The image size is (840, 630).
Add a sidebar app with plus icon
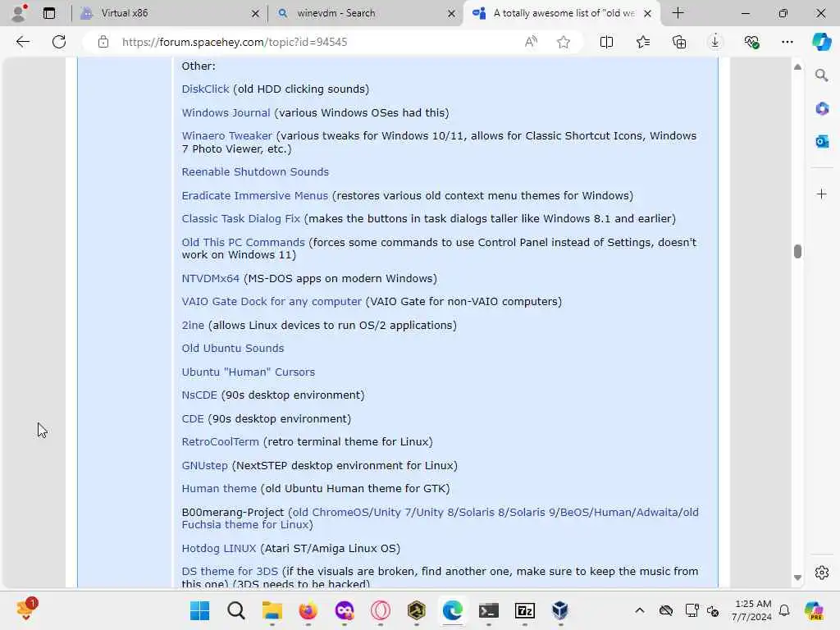tap(822, 194)
